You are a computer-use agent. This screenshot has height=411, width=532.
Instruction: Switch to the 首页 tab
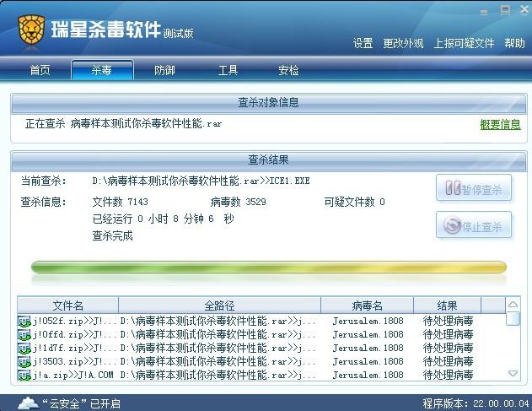(x=40, y=70)
